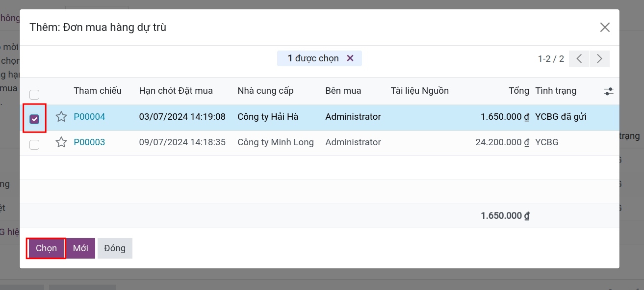The image size is (644, 290).
Task: Click Administrator in the P00004 row
Action: (x=353, y=117)
